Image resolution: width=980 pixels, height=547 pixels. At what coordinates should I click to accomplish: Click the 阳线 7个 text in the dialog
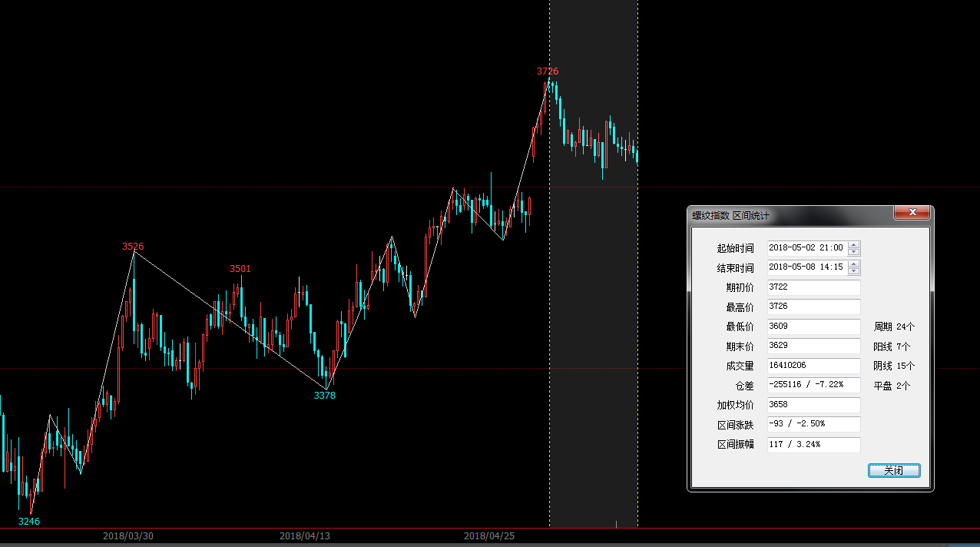tap(892, 346)
